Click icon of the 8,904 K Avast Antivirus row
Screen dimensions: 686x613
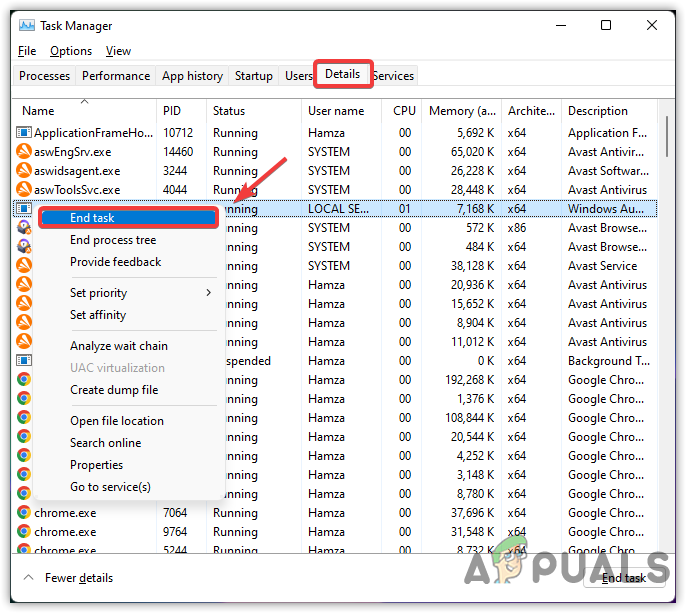coord(24,322)
